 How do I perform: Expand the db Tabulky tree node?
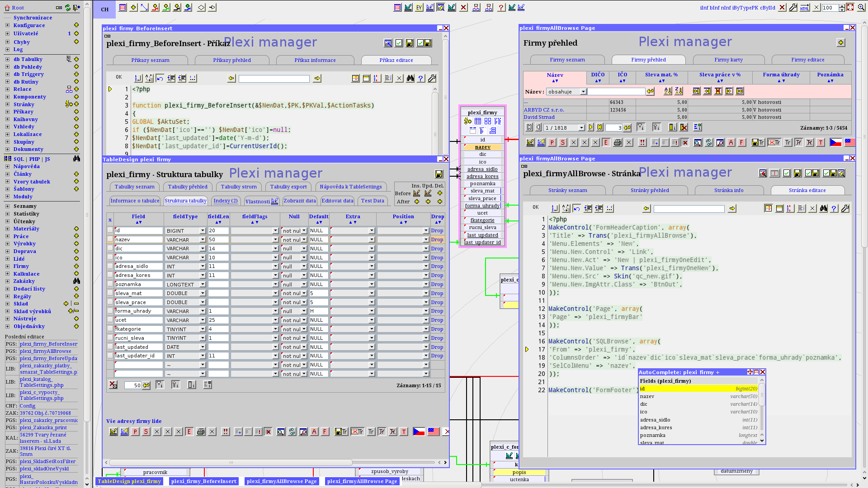click(x=7, y=59)
